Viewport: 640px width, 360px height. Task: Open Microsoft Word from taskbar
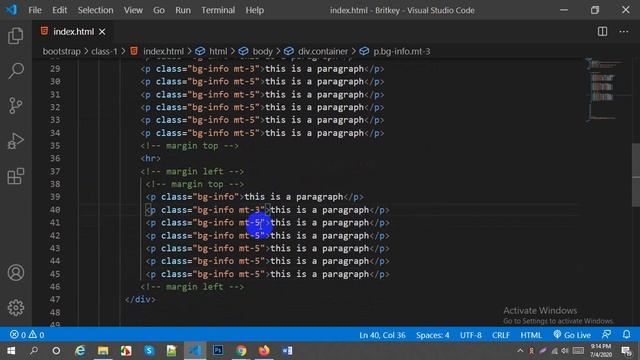coord(287,351)
